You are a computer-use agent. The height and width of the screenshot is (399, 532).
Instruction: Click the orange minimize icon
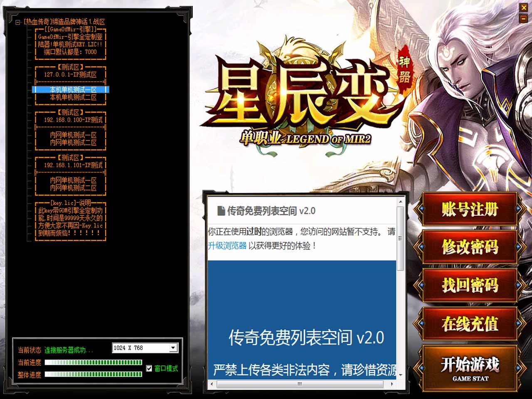pyautogui.click(x=524, y=18)
